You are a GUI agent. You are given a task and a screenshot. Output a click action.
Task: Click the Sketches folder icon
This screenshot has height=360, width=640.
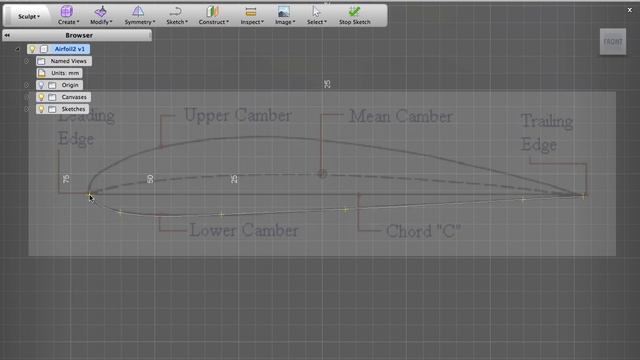click(x=52, y=109)
